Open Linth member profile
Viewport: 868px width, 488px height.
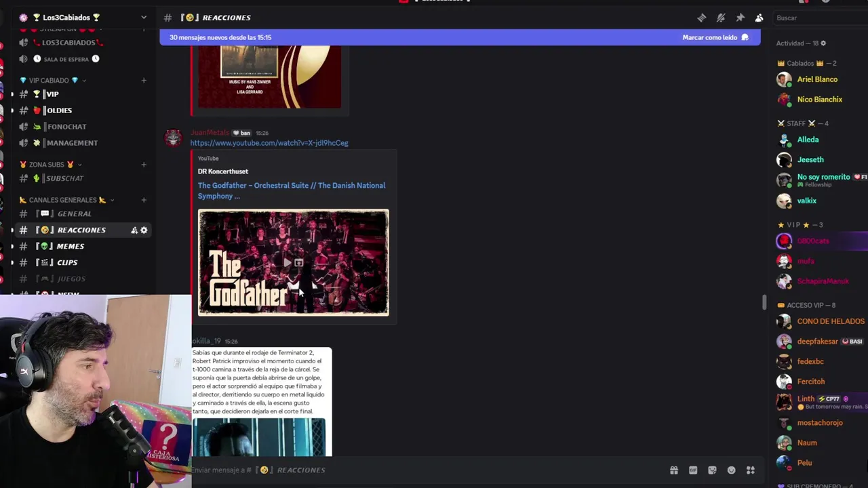coord(821,402)
